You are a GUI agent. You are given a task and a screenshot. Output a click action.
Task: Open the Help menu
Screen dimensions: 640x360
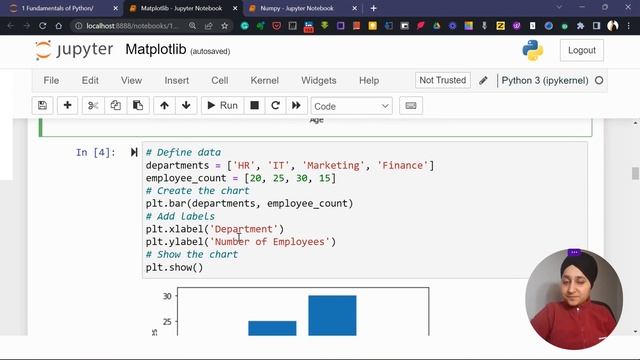click(x=369, y=80)
